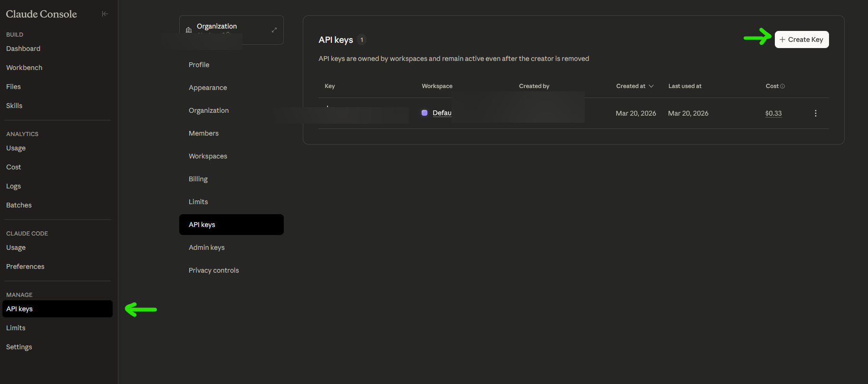Screen dimensions: 868x384
Task: Open Privacy controls tab
Action: [214, 270]
